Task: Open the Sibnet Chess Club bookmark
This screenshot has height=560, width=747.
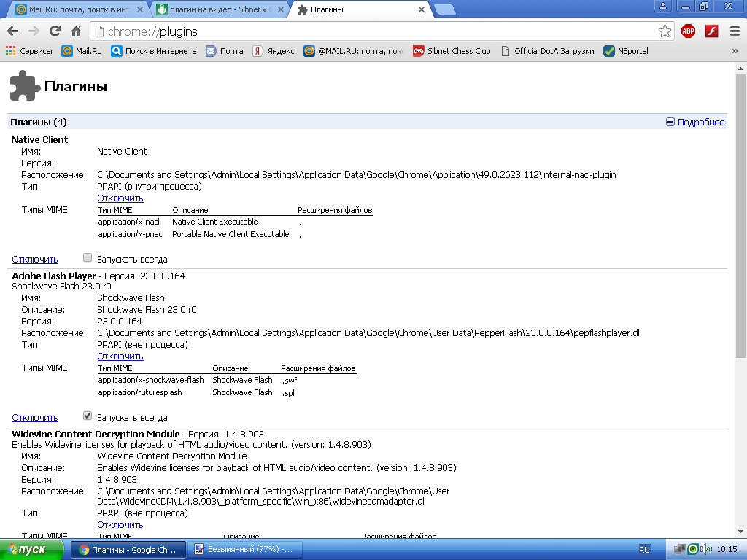Action: click(x=452, y=51)
